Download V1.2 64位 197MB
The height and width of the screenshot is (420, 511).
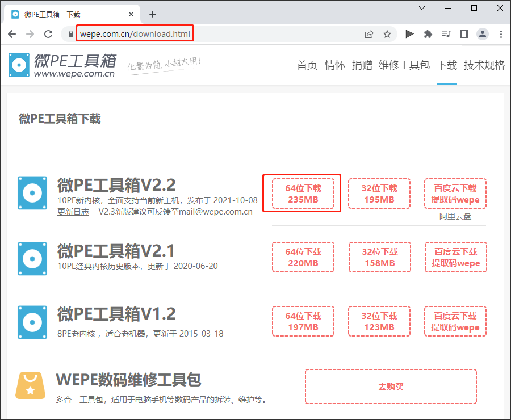click(303, 321)
